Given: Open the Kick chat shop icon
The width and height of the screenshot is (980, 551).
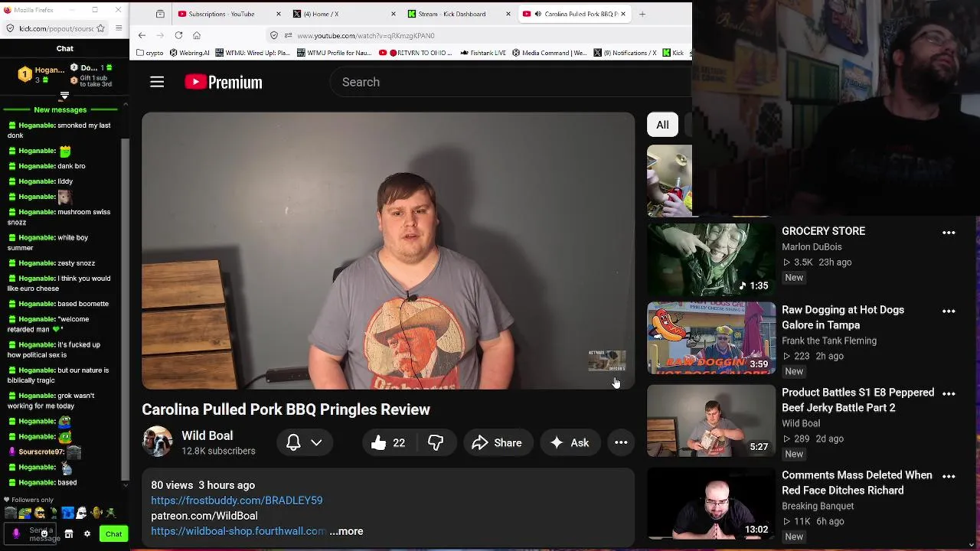Looking at the screenshot, I should coord(69,534).
